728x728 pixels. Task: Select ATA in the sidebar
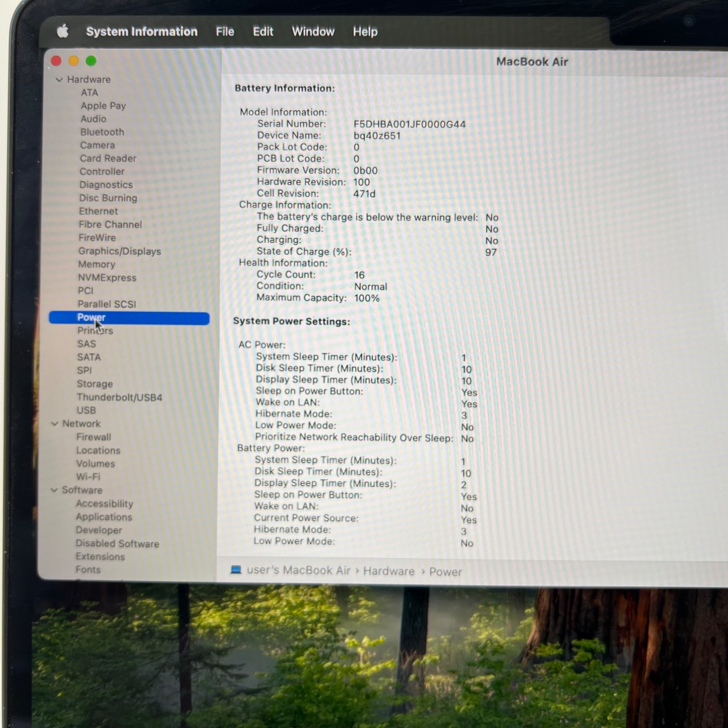coord(89,93)
